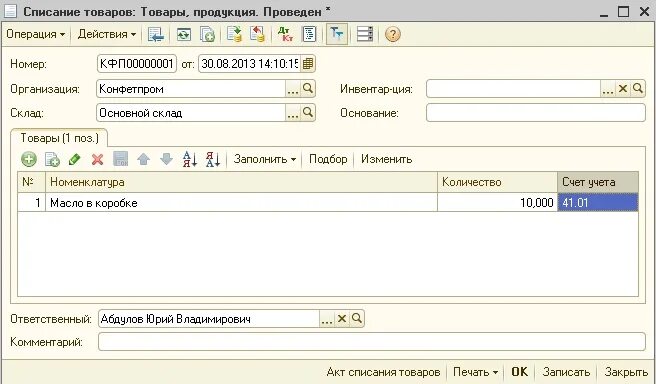Copy the row with the copy icon
The image size is (656, 384).
pos(52,159)
